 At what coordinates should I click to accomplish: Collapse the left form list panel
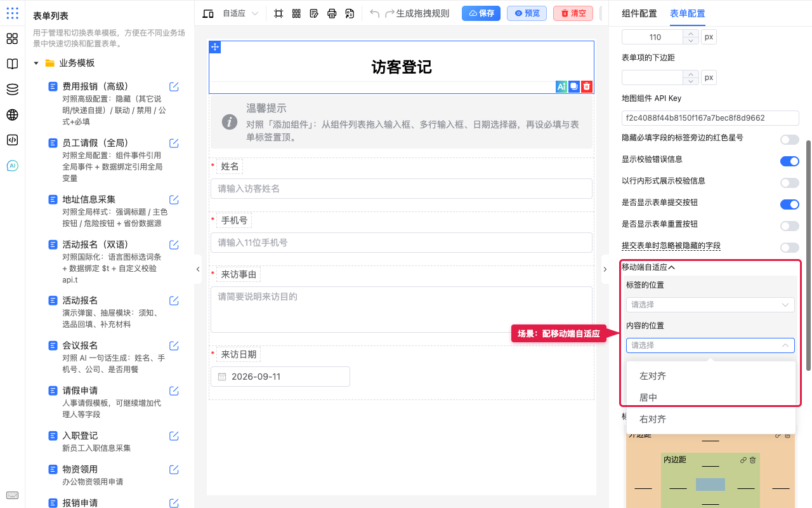click(x=197, y=269)
